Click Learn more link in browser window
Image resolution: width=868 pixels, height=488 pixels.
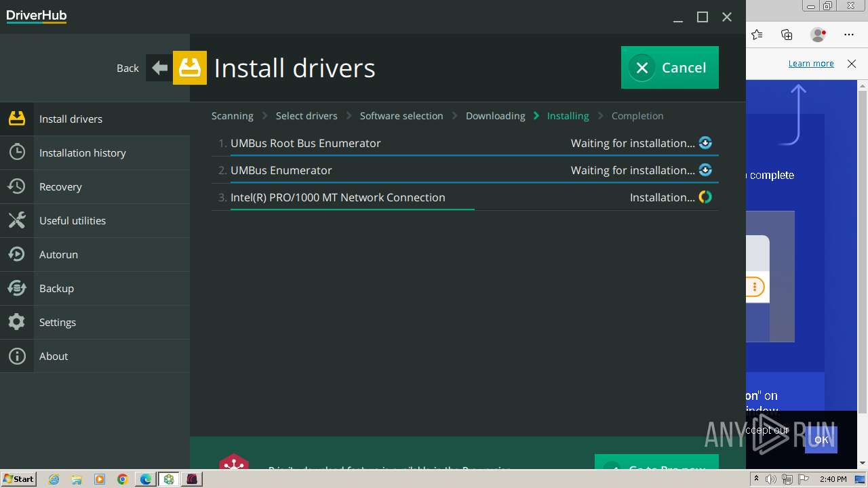811,63
